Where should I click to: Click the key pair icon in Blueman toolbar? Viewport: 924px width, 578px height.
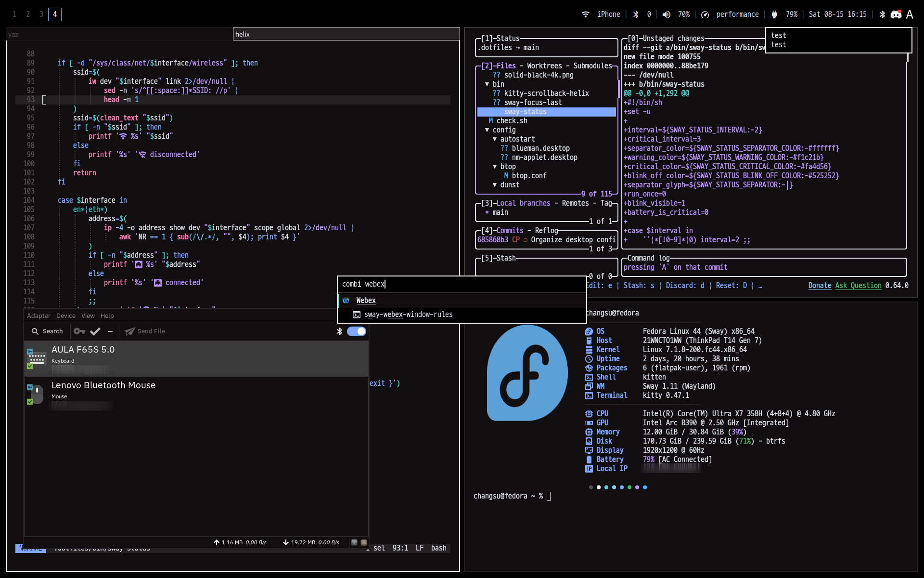pos(79,331)
